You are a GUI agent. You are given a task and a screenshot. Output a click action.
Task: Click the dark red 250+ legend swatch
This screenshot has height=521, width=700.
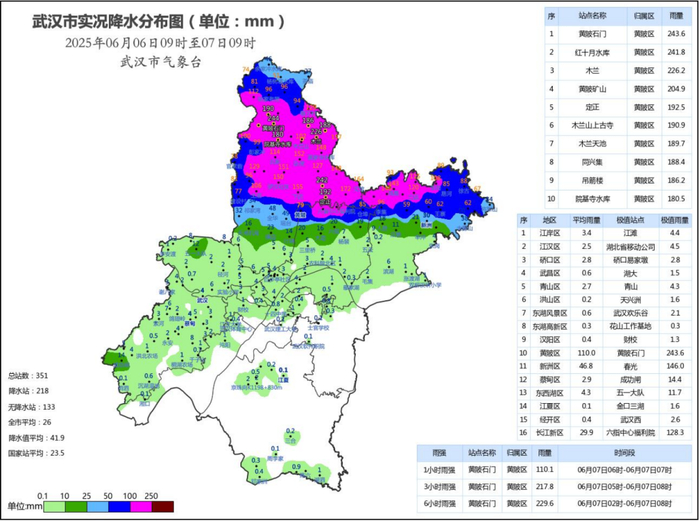162,507
